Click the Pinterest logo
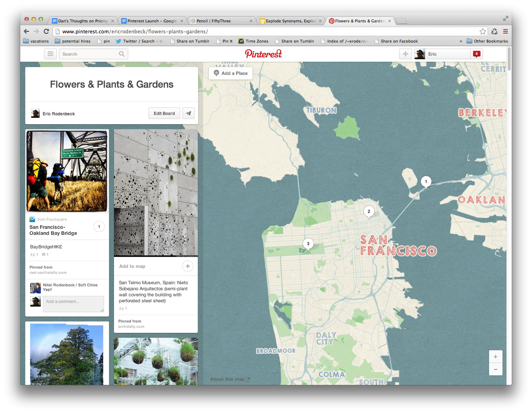 (x=264, y=54)
